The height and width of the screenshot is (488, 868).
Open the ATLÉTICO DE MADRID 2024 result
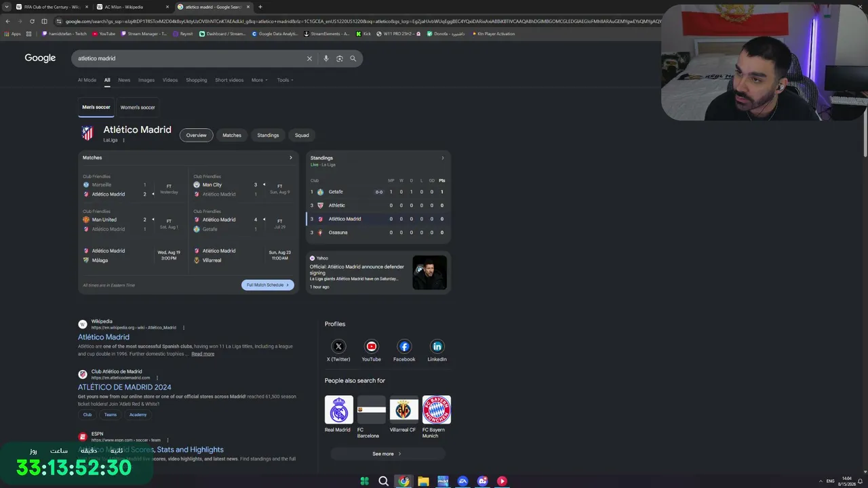125,387
